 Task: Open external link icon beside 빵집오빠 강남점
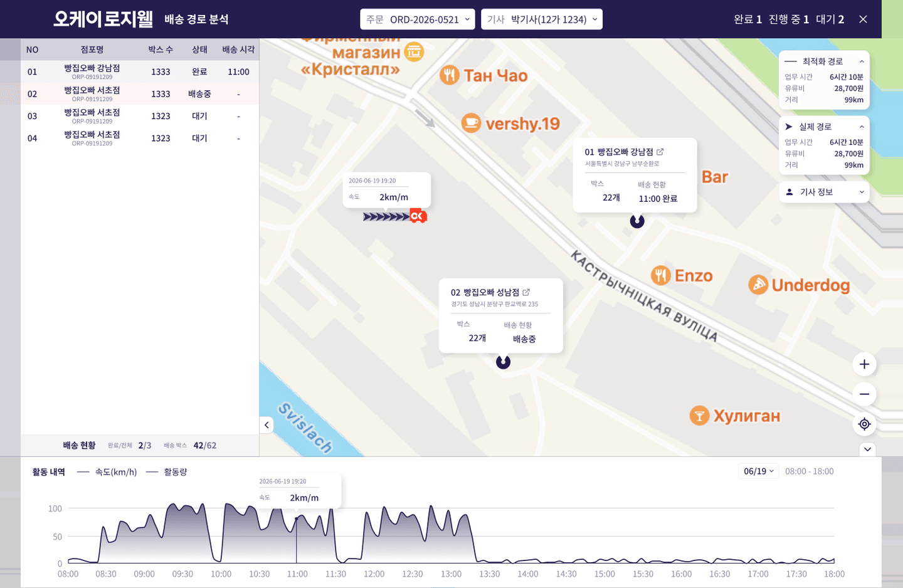pyautogui.click(x=660, y=152)
